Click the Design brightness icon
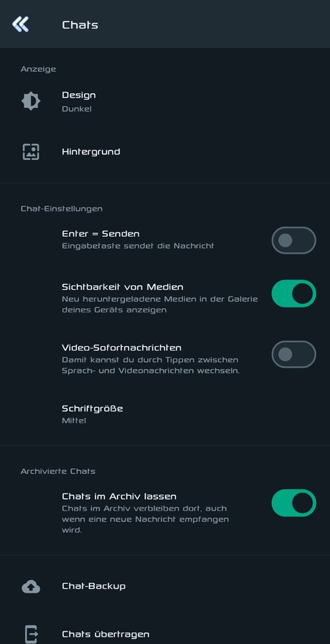Screen dimensions: 330x644 [x=31, y=101]
